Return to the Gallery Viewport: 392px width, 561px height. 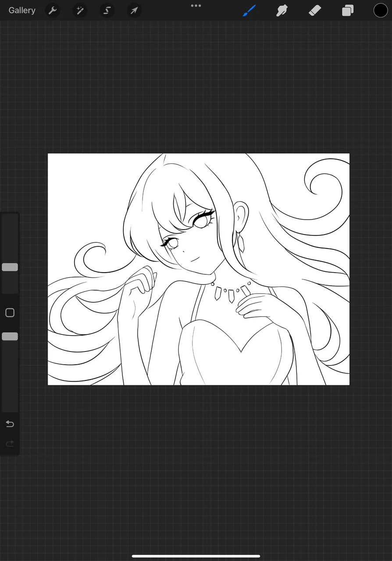point(22,10)
